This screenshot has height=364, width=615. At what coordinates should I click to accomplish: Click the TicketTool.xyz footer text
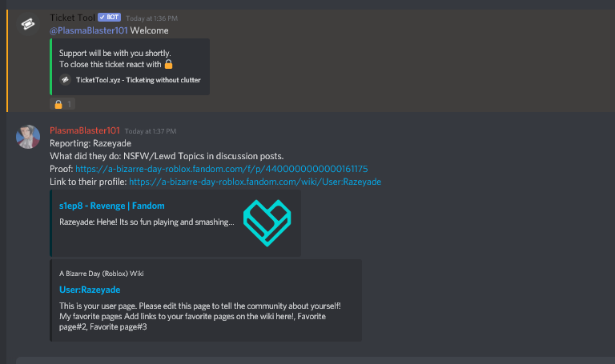coord(138,80)
